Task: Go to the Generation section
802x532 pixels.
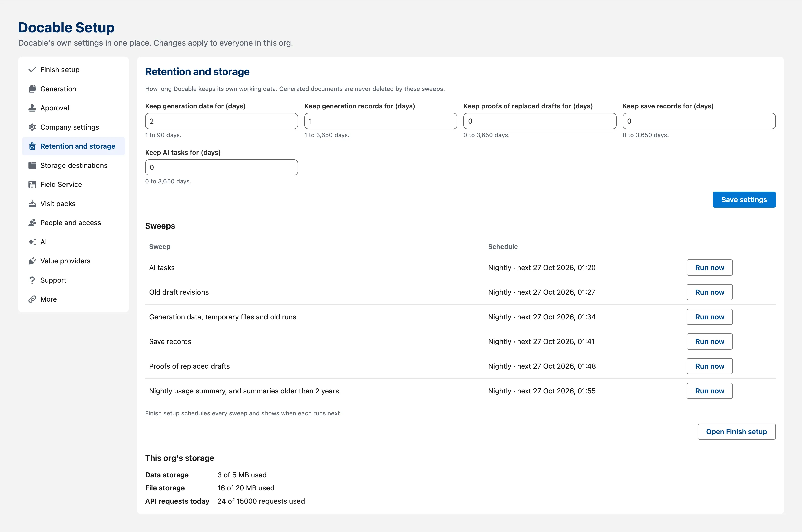Action: click(x=73, y=89)
